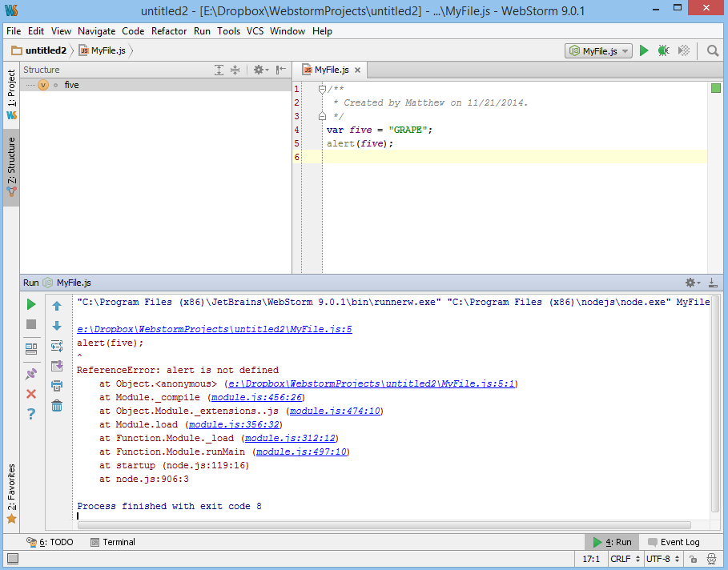Image resolution: width=728 pixels, height=570 pixels.
Task: Start debugging with the bug icon
Action: click(x=663, y=50)
